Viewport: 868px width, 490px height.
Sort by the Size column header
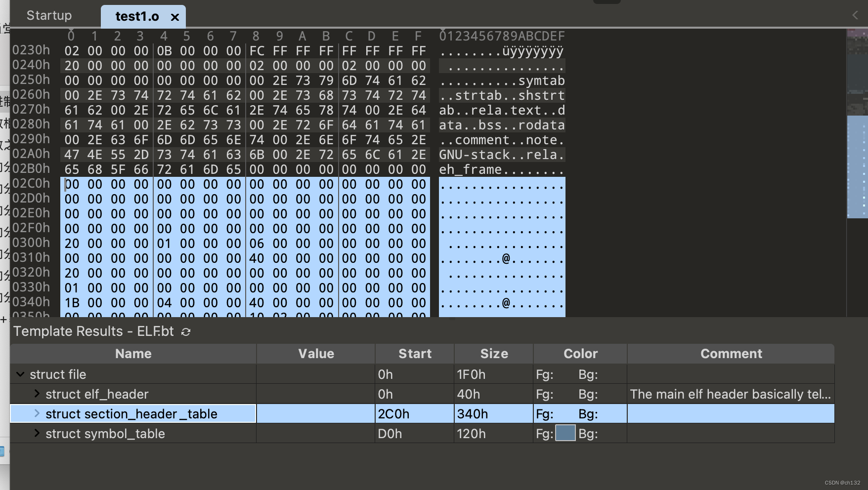coord(494,354)
